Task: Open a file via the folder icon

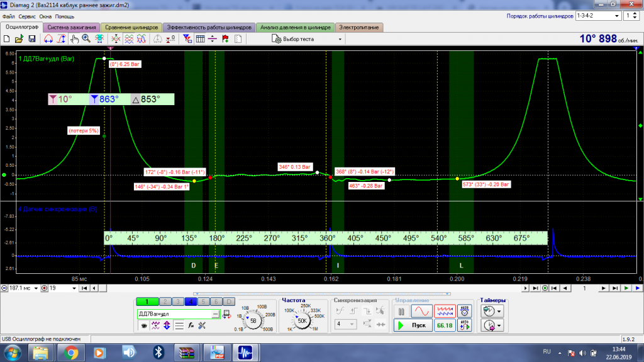Action: tap(19, 39)
